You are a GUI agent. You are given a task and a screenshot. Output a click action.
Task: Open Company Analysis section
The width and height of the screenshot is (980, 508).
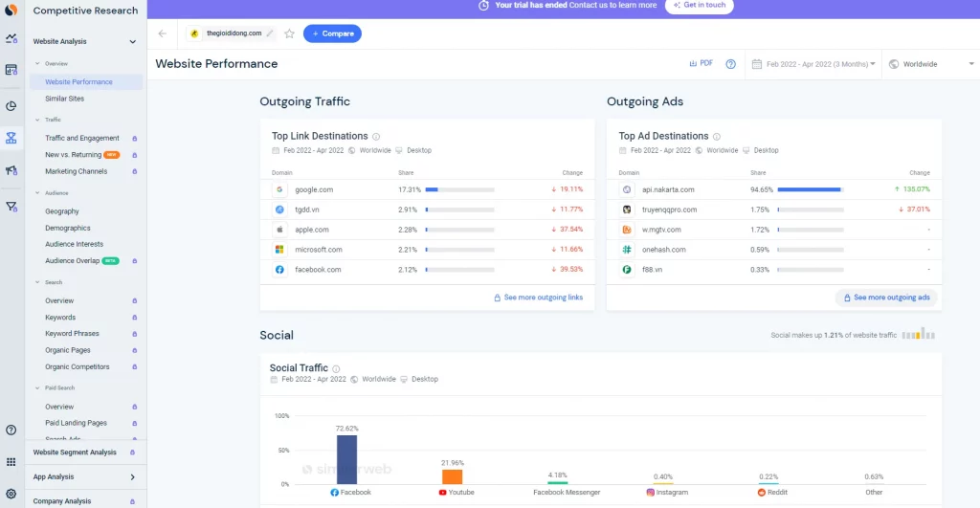[x=85, y=501]
